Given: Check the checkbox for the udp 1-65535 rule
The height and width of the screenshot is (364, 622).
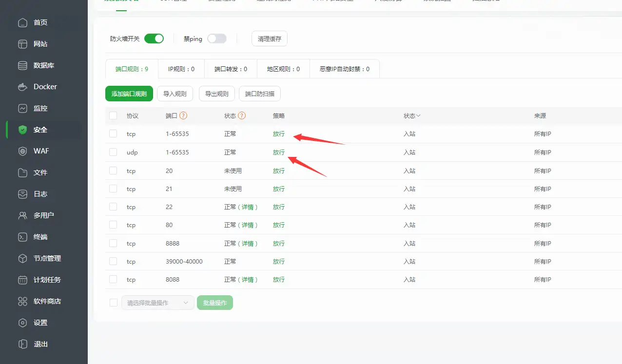Looking at the screenshot, I should tap(113, 152).
